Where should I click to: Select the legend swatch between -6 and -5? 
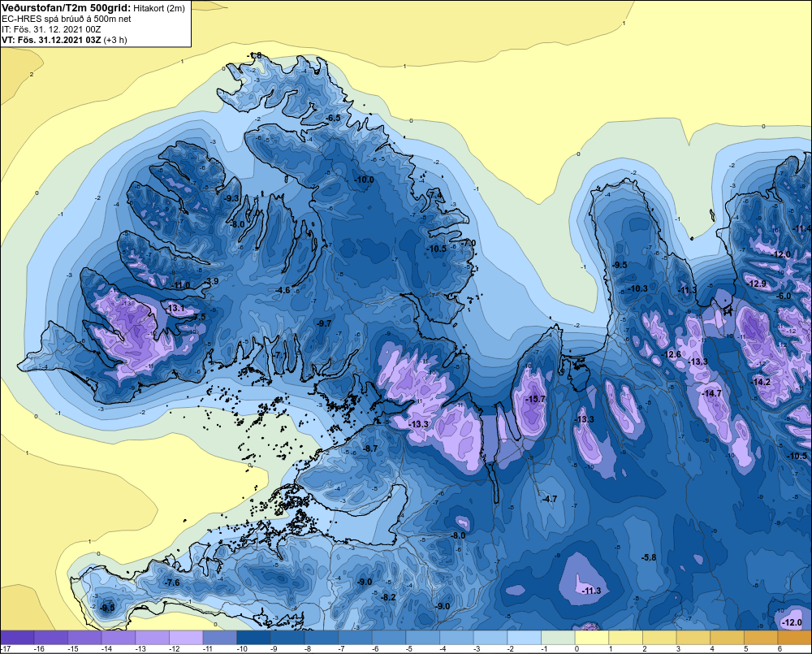[389, 638]
